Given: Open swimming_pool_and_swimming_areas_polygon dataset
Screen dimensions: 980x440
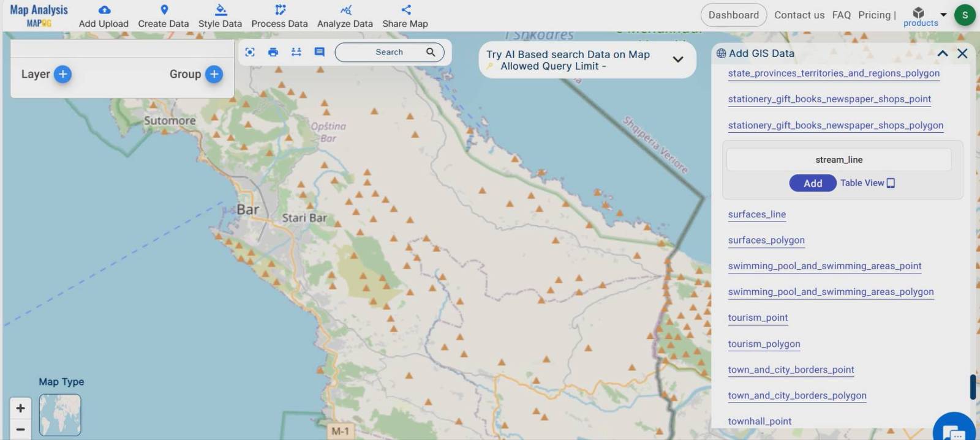Looking at the screenshot, I should (831, 292).
